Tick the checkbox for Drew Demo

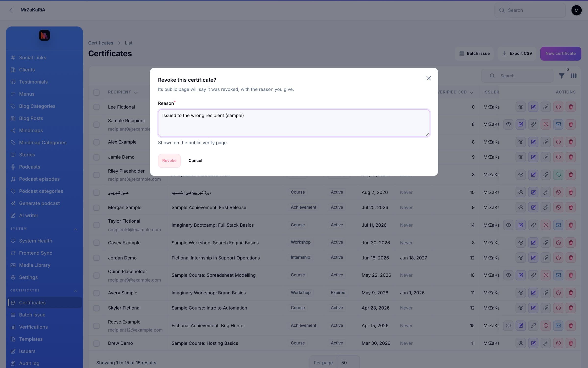(96, 343)
